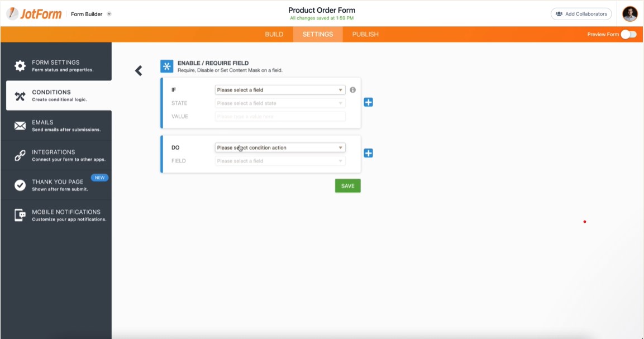
Task: Click the Integrations chain link icon
Action: click(20, 155)
